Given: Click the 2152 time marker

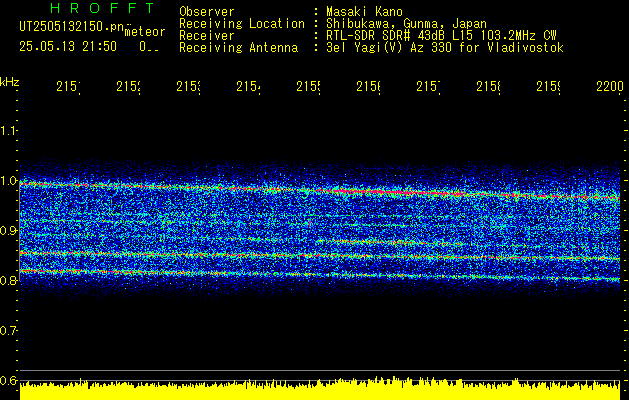Looking at the screenshot, I should [x=128, y=87].
